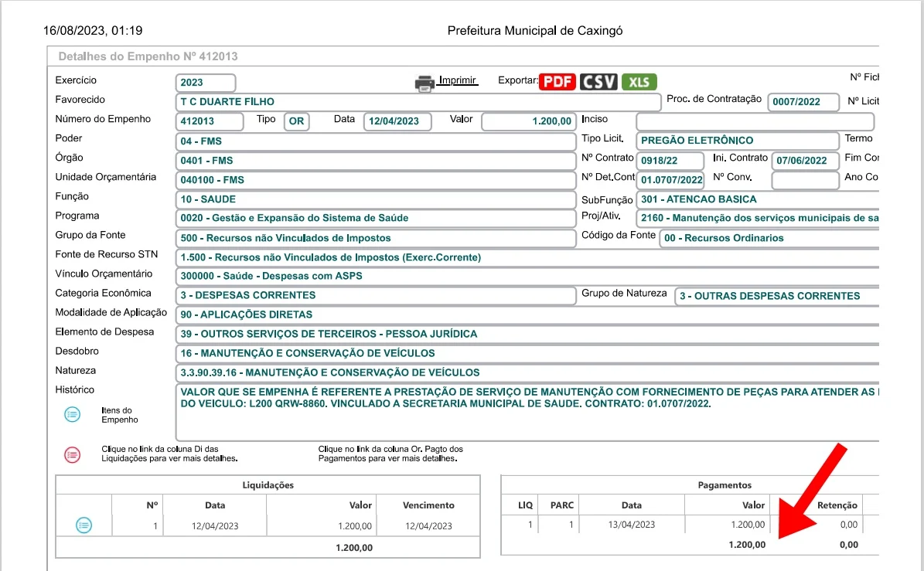Click the Programa field 0020 - Gestão e Expansão
This screenshot has height=571, width=924.
(375, 219)
